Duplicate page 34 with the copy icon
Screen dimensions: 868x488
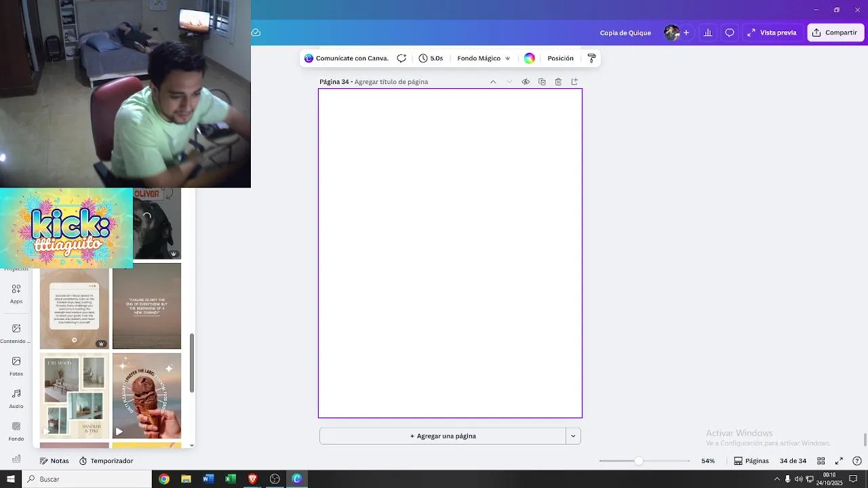[542, 82]
